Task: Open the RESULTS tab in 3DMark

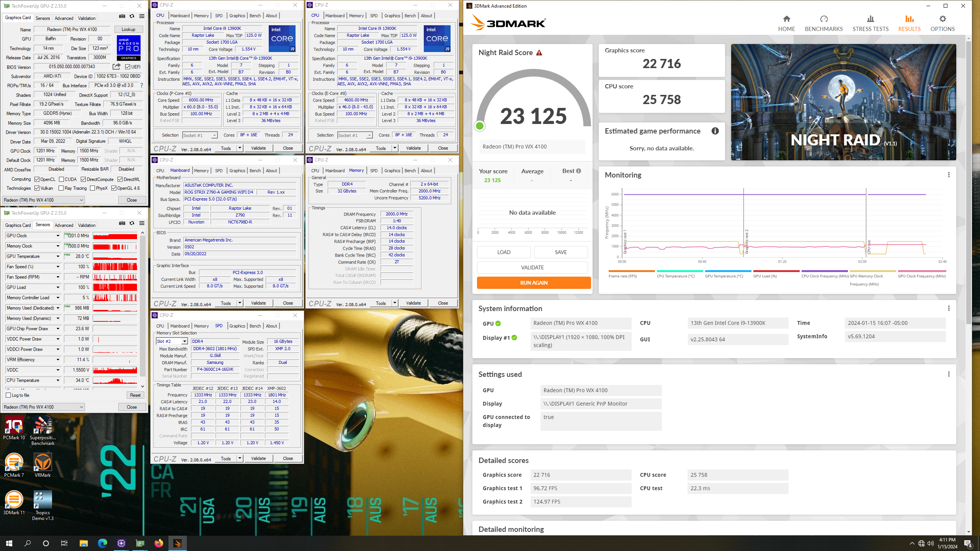Action: click(909, 23)
